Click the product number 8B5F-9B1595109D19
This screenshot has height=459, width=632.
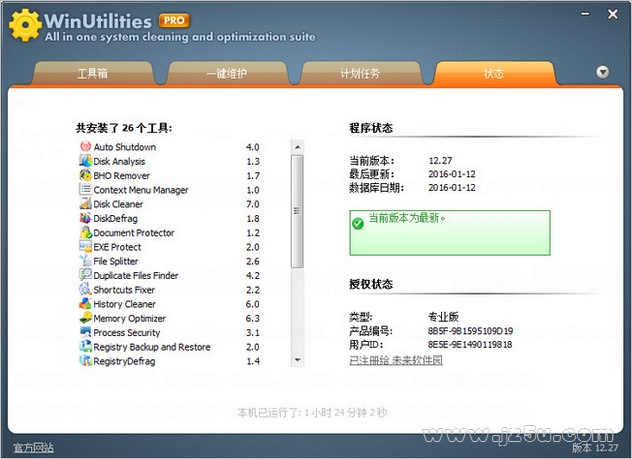(x=470, y=331)
